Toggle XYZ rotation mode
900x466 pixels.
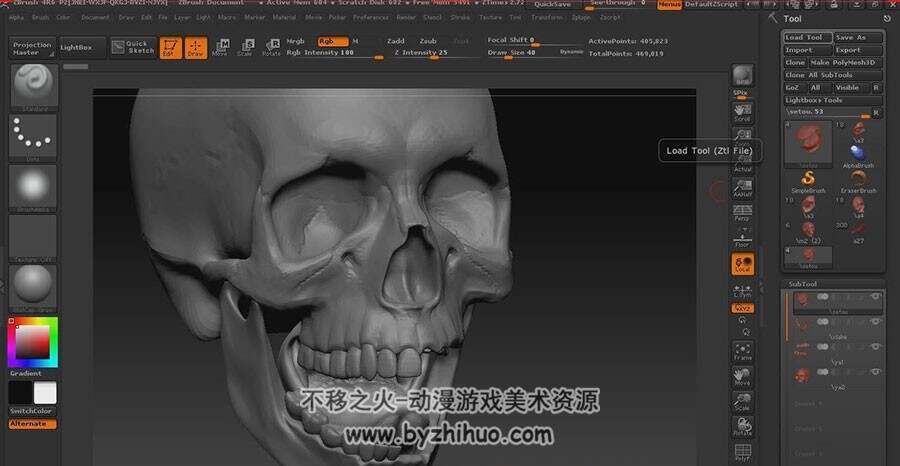click(743, 308)
